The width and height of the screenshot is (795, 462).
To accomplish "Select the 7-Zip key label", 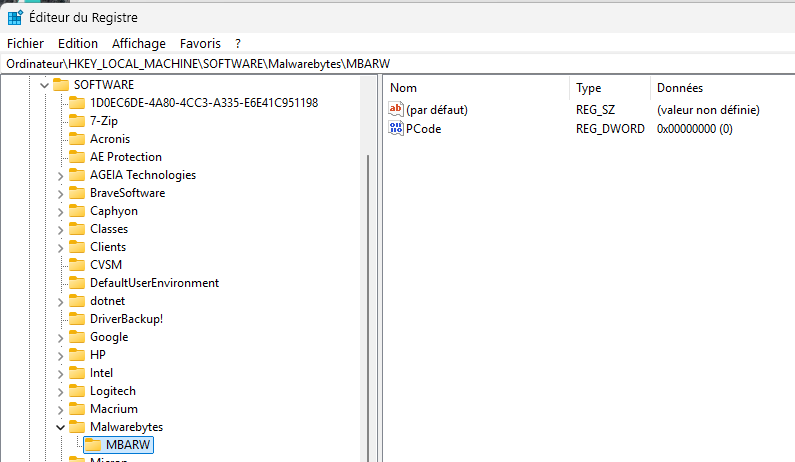I will [x=104, y=121].
